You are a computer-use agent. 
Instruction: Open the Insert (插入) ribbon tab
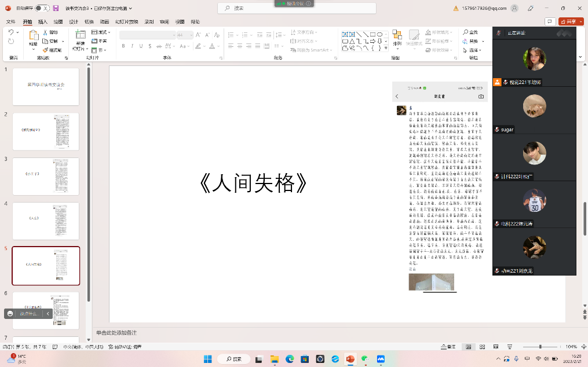[x=42, y=21]
